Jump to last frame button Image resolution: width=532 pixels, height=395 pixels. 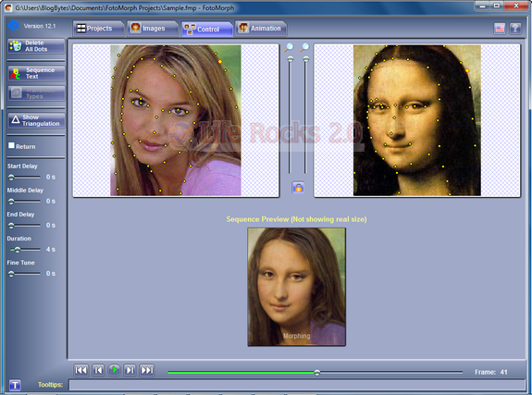coord(147,370)
